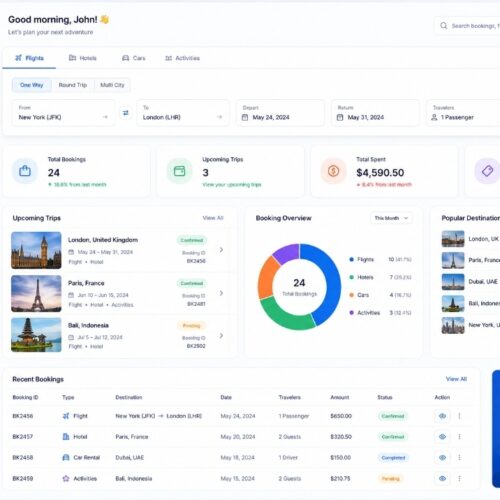View details of booking BK2459 eye icon

click(442, 478)
